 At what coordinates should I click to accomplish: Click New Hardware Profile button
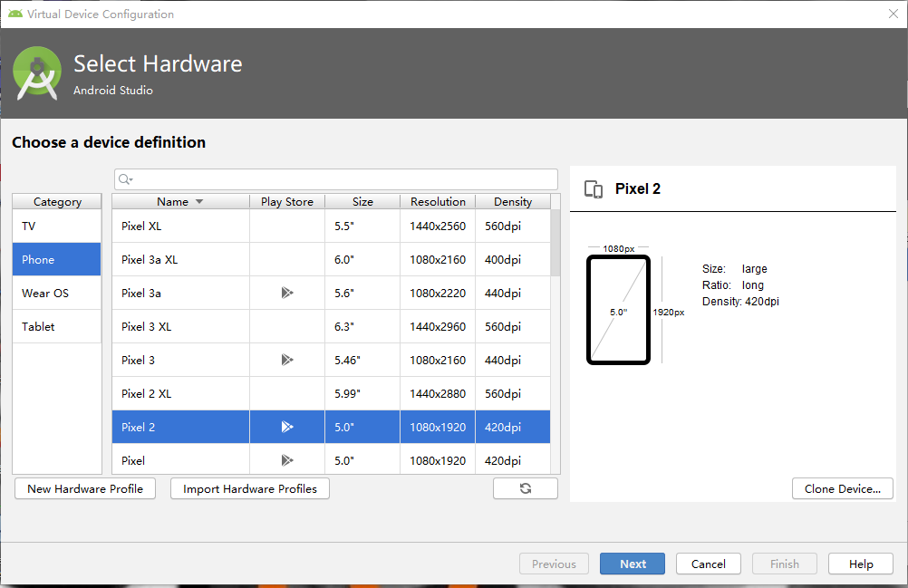coord(85,488)
